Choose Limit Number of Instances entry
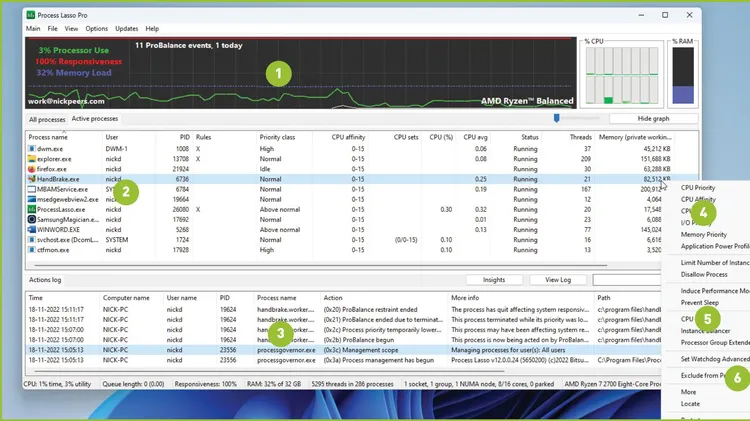Viewport: 750px width, 421px height. coord(715,263)
